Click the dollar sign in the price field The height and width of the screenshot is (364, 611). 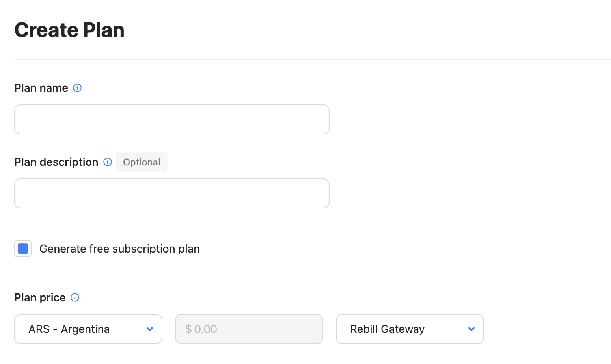pos(189,329)
